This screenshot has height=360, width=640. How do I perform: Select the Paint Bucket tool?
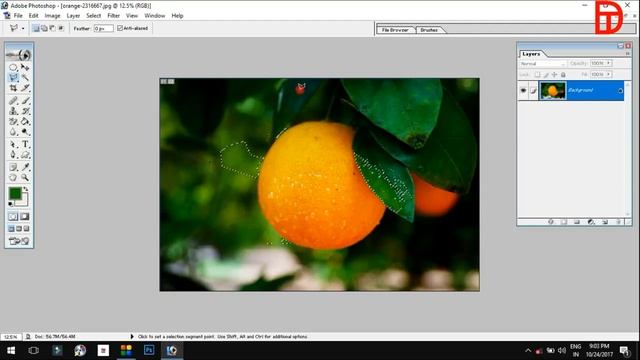tap(25, 122)
